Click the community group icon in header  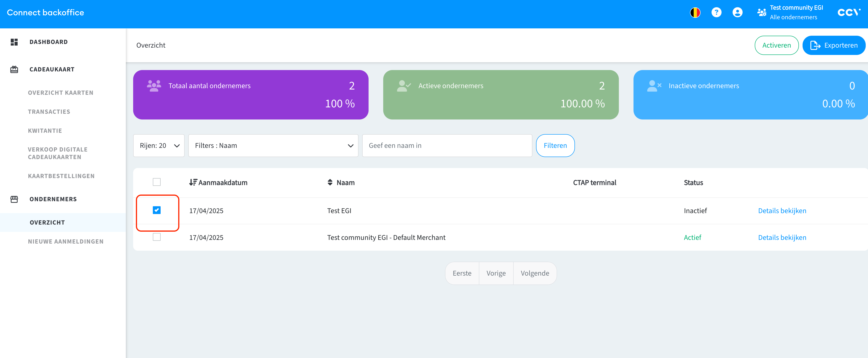(x=762, y=12)
